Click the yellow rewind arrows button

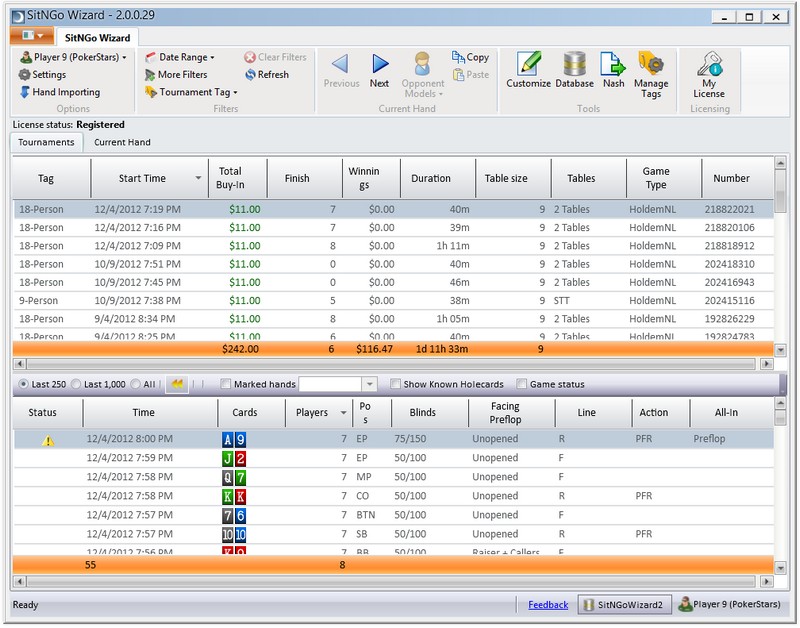[176, 384]
